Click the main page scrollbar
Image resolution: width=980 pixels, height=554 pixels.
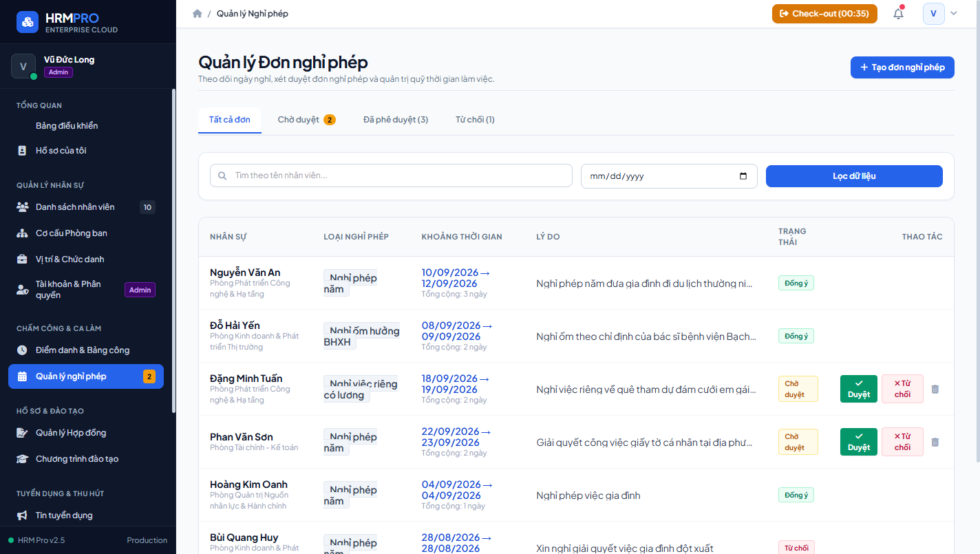[x=977, y=231]
